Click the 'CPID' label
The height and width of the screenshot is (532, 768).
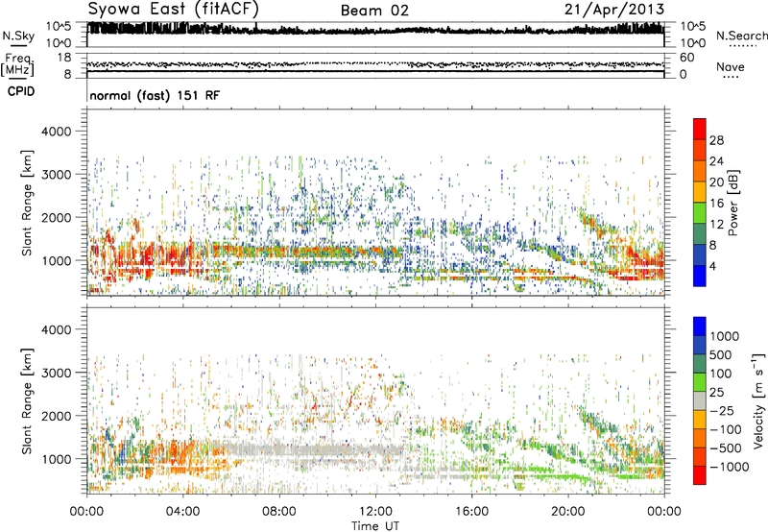pos(21,91)
